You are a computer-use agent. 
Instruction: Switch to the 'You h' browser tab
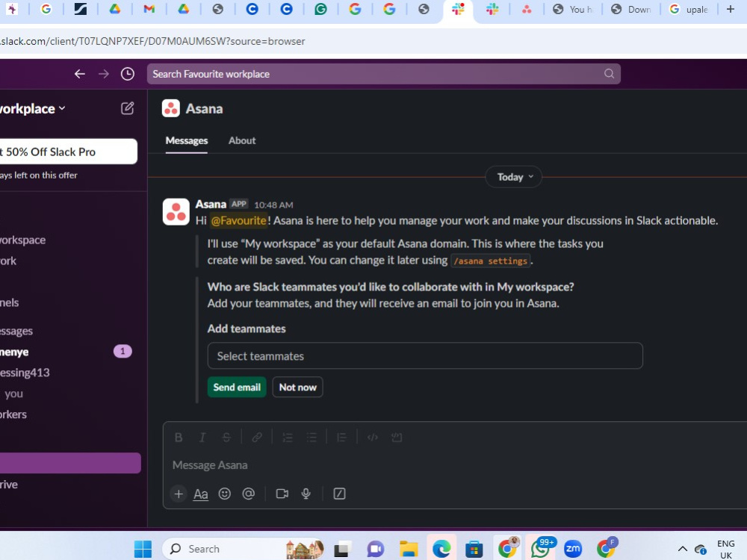pyautogui.click(x=572, y=9)
